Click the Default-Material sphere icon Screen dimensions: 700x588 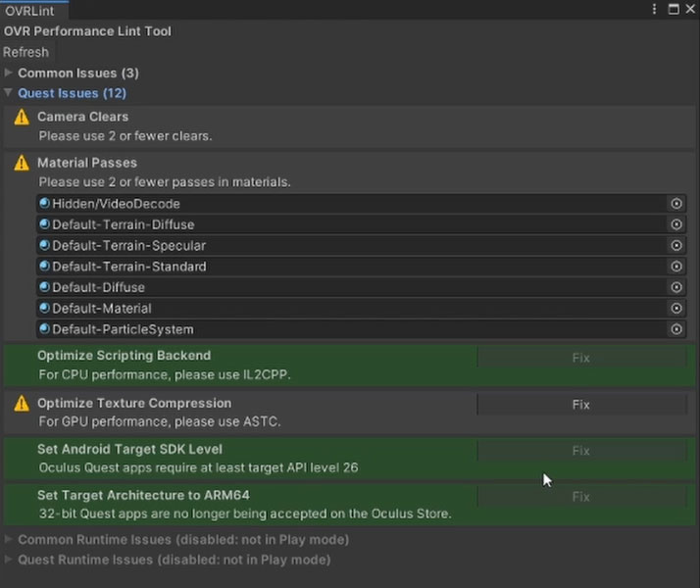pyautogui.click(x=44, y=308)
